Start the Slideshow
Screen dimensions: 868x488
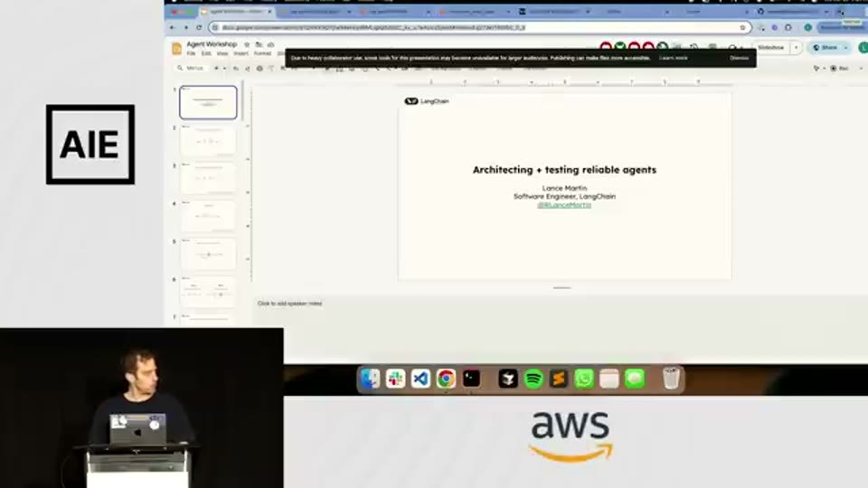point(771,48)
